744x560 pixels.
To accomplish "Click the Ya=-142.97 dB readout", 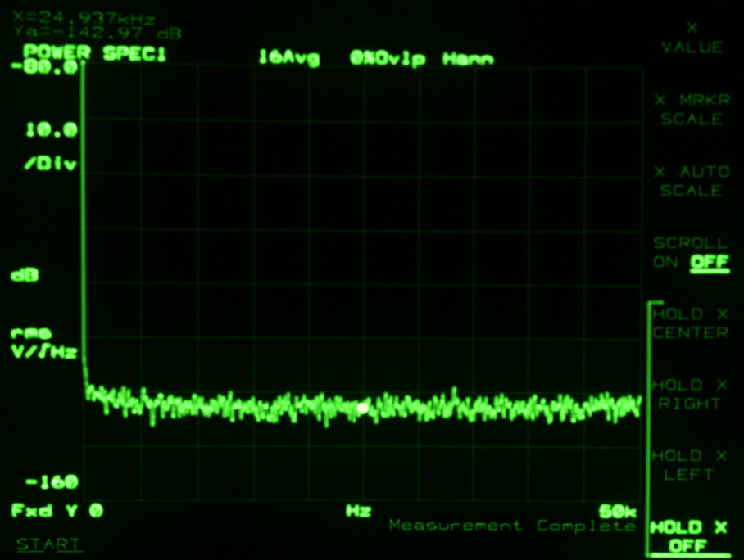I will point(98,34).
